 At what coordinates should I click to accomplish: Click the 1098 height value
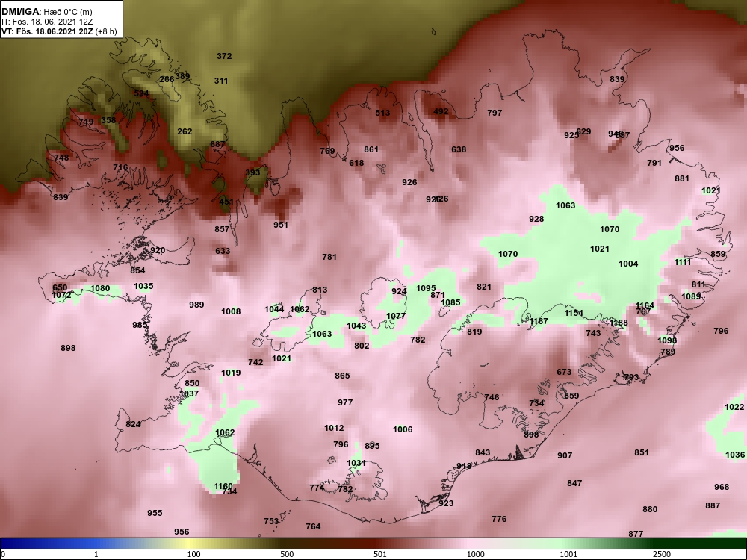pos(667,341)
